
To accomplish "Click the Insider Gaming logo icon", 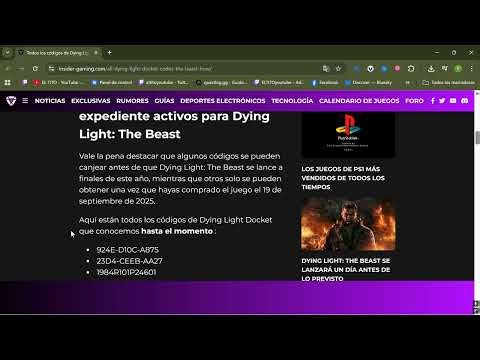I will tap(11, 101).
